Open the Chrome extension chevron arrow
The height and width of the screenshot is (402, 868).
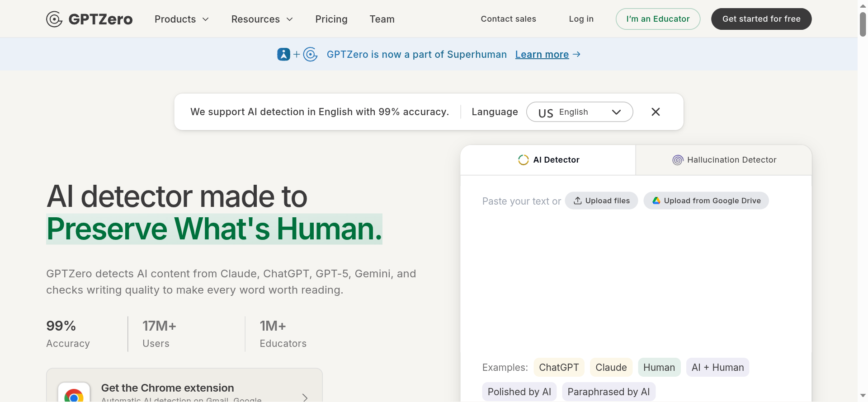[305, 397]
